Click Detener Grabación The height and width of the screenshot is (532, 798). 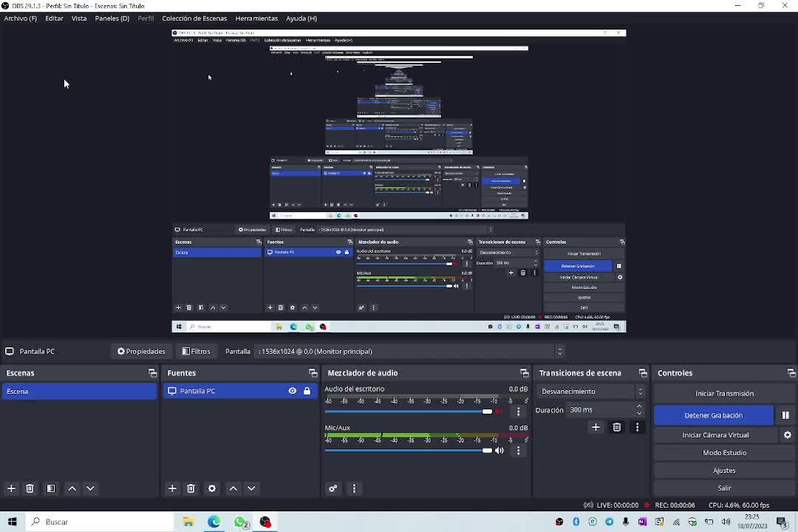pyautogui.click(x=714, y=415)
